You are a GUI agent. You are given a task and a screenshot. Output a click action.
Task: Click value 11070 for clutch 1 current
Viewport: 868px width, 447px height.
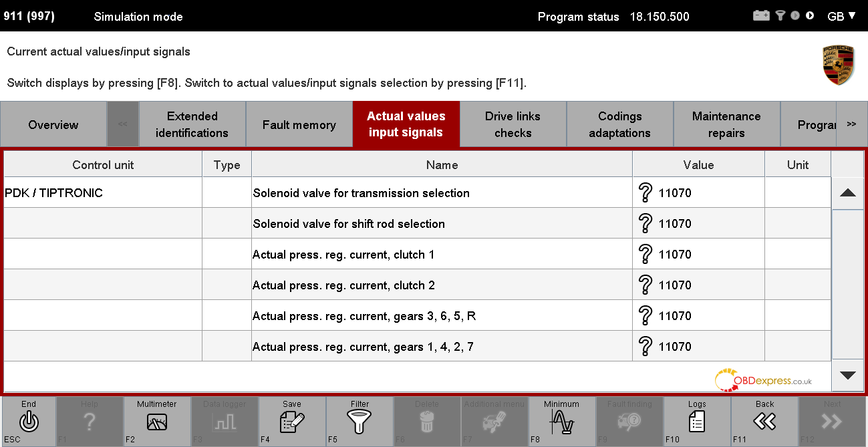click(675, 255)
